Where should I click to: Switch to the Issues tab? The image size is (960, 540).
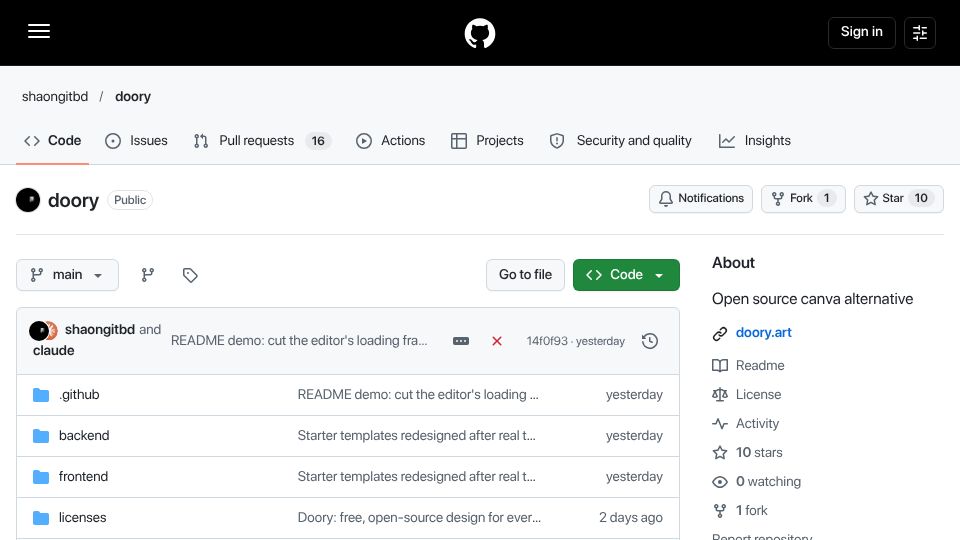coord(137,141)
